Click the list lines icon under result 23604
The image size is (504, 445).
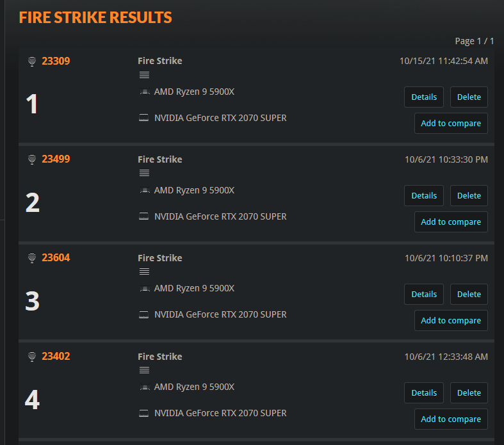click(x=144, y=271)
